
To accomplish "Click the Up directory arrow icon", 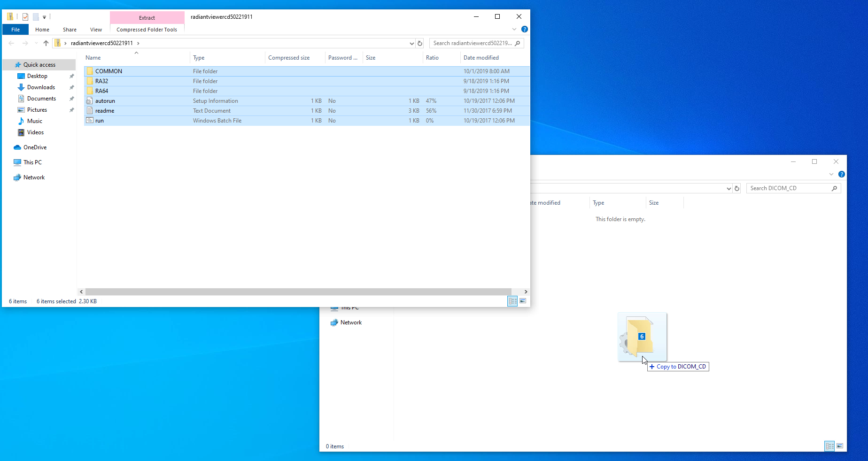I will coord(46,43).
